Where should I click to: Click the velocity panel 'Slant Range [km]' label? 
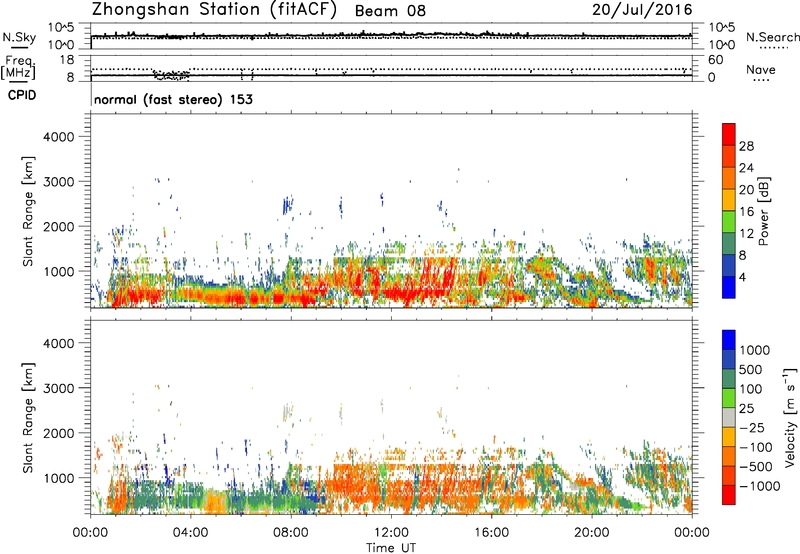click(x=28, y=418)
